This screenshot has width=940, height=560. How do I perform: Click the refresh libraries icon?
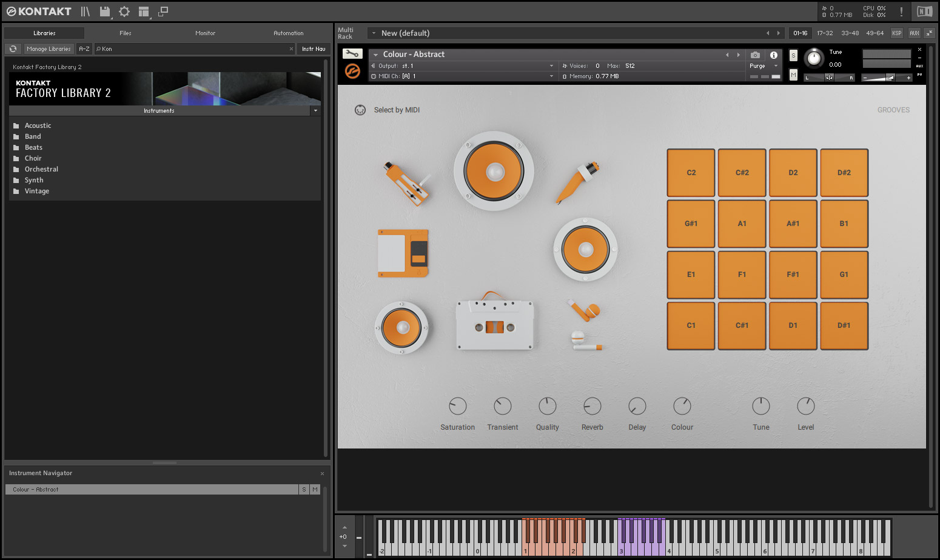[13, 48]
